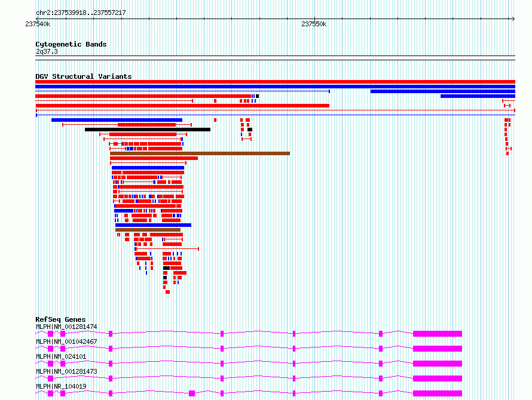The height and width of the screenshot is (400, 532).
Task: Select the full-width thick blue variant bar
Action: [x=275, y=87]
